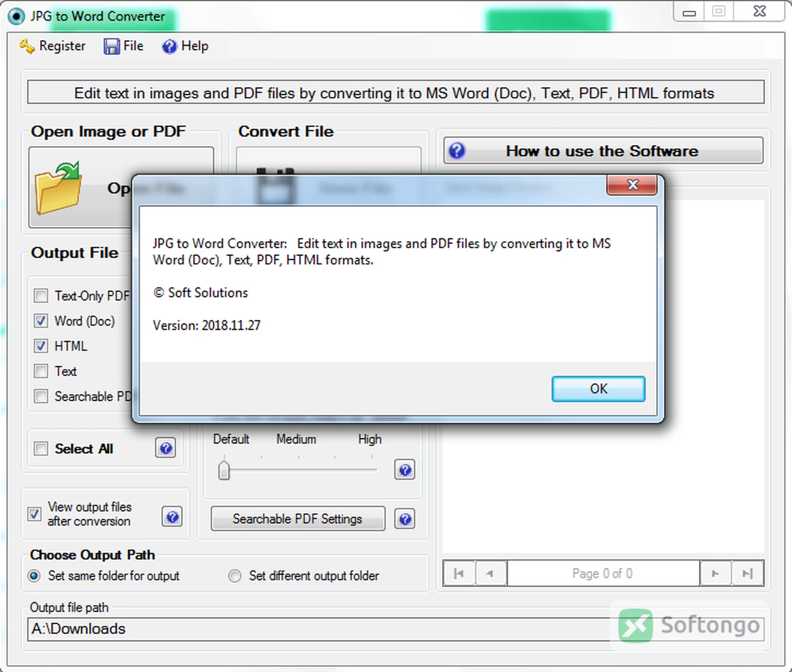Click help icon beside Searchable PDF Settings
The height and width of the screenshot is (672, 792).
[x=405, y=519]
